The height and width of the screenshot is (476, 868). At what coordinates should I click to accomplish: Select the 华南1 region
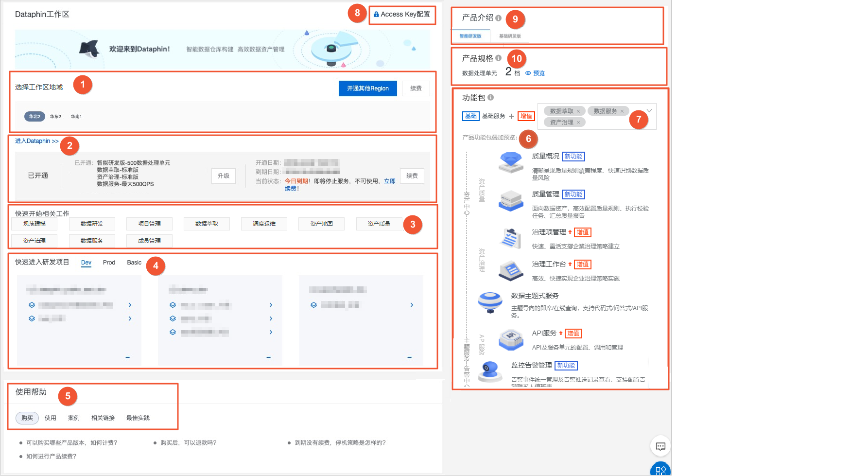76,117
